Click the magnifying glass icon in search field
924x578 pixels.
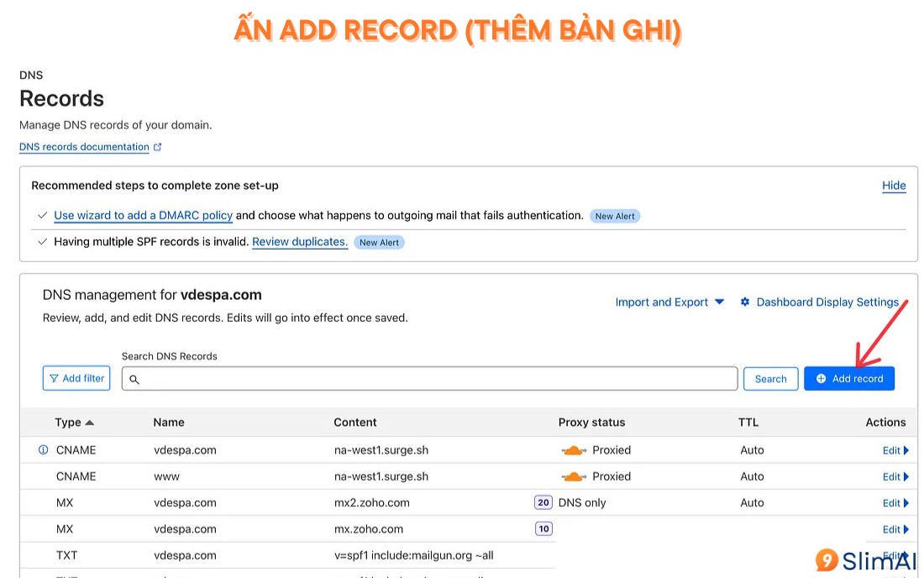click(134, 380)
